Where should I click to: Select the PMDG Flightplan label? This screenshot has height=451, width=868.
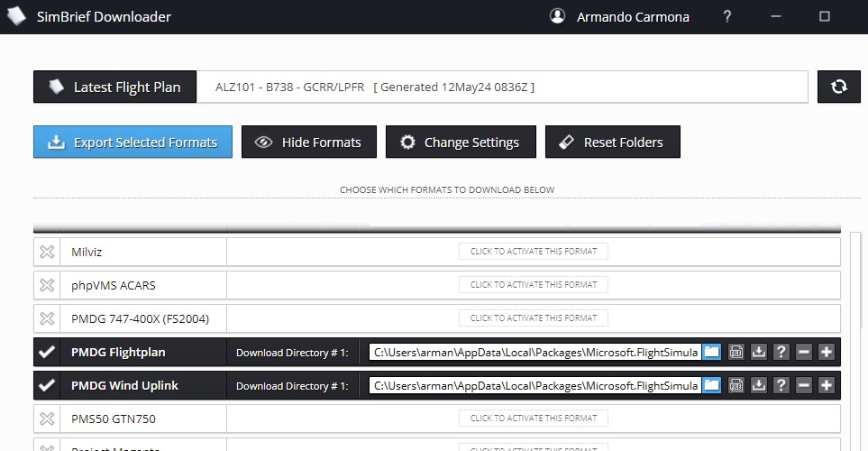[x=118, y=353]
